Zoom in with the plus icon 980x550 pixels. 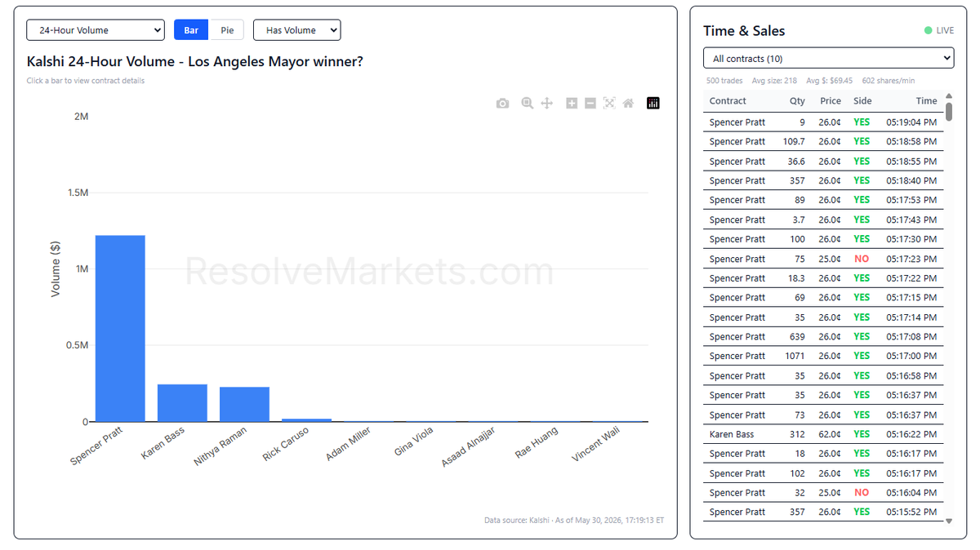[x=572, y=103]
